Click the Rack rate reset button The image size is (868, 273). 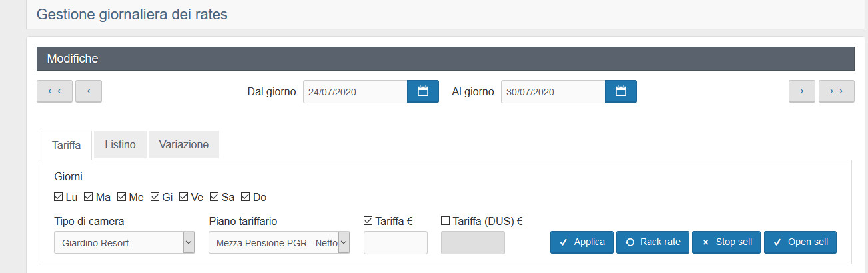pos(653,242)
